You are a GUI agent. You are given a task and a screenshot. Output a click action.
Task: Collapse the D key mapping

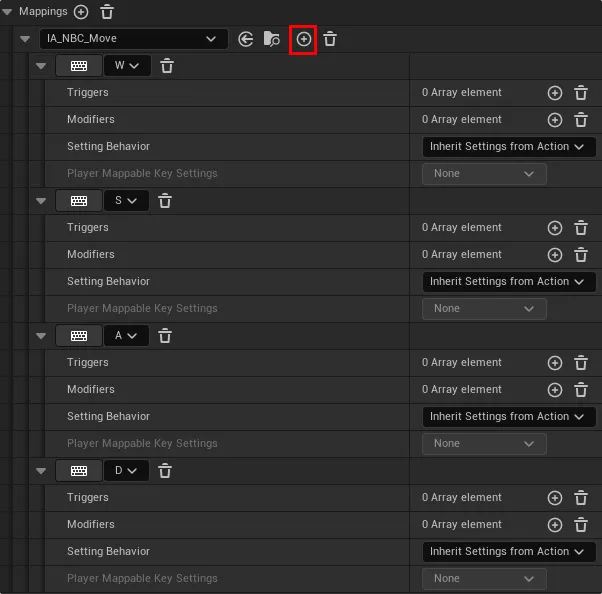coord(41,471)
